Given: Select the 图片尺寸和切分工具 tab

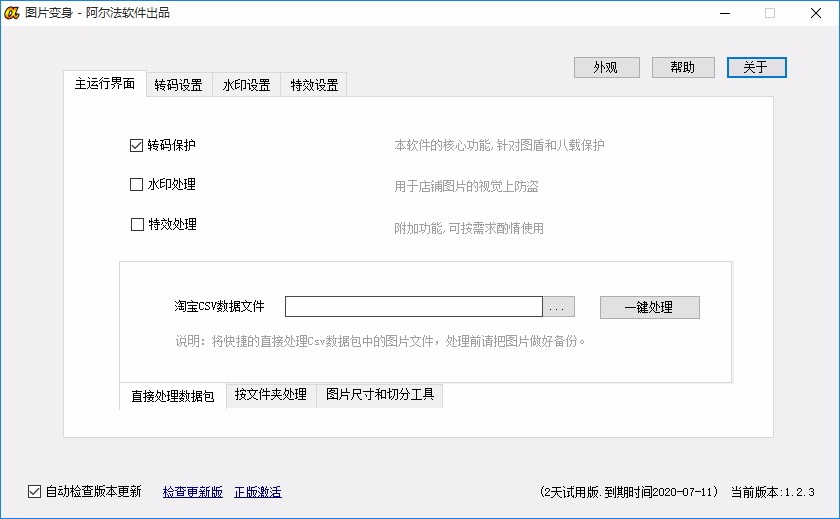Looking at the screenshot, I should (x=380, y=395).
